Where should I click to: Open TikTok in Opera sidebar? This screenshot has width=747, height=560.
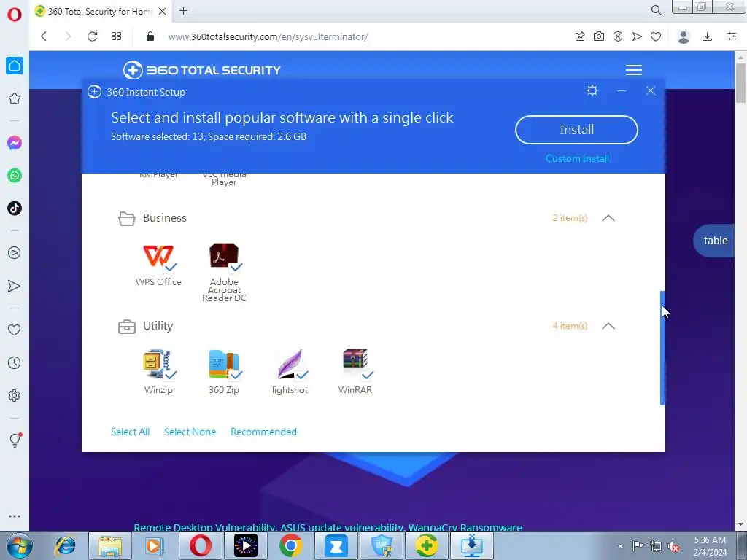(x=15, y=208)
